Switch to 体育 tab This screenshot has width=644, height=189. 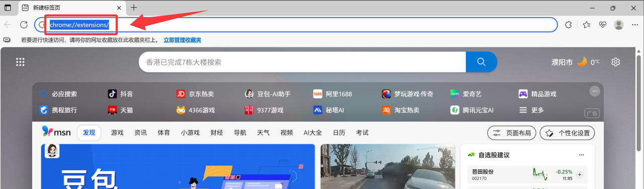click(164, 133)
